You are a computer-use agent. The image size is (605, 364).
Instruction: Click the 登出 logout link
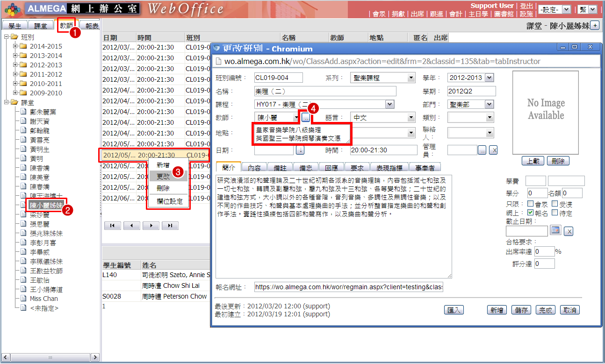coord(526,6)
